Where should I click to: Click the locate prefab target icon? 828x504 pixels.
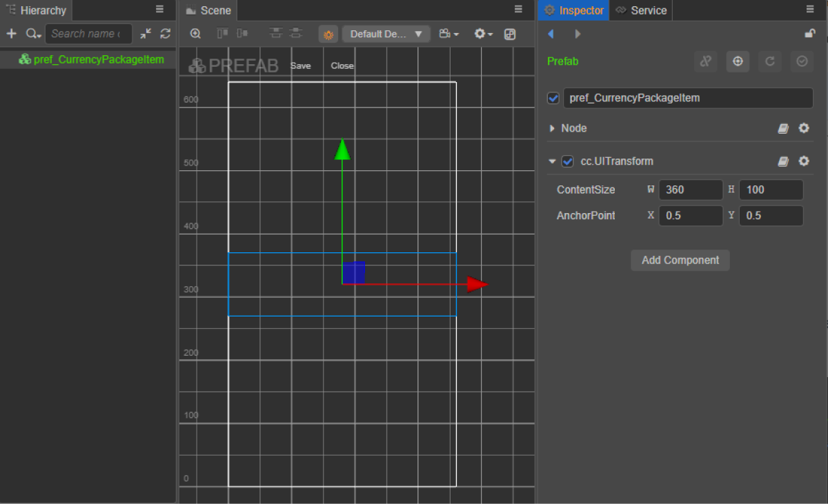pos(738,61)
